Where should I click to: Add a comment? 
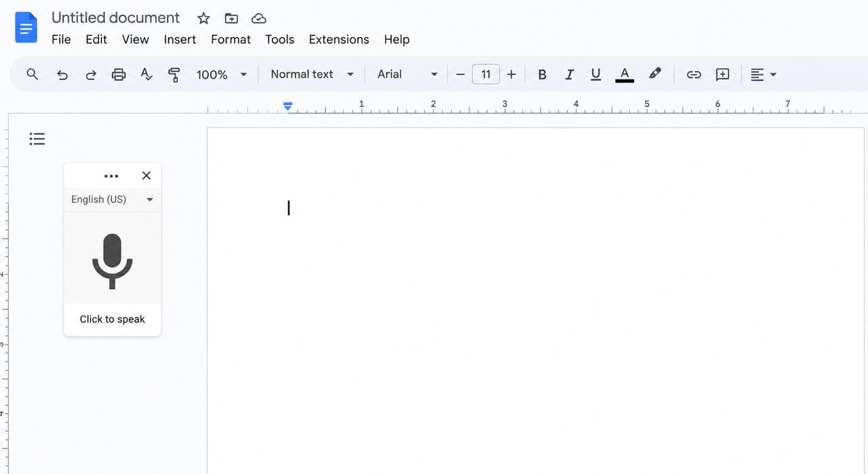coord(723,75)
